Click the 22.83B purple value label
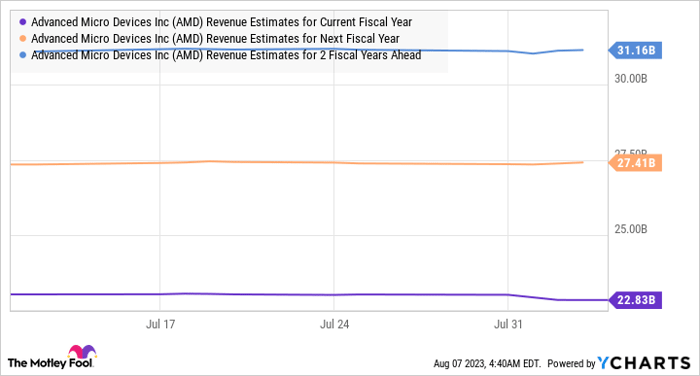 pos(635,300)
